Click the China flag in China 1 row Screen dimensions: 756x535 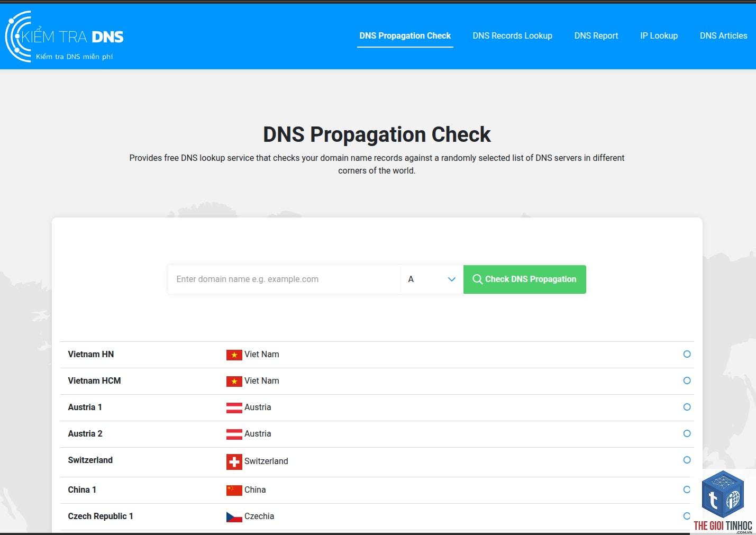pos(234,491)
